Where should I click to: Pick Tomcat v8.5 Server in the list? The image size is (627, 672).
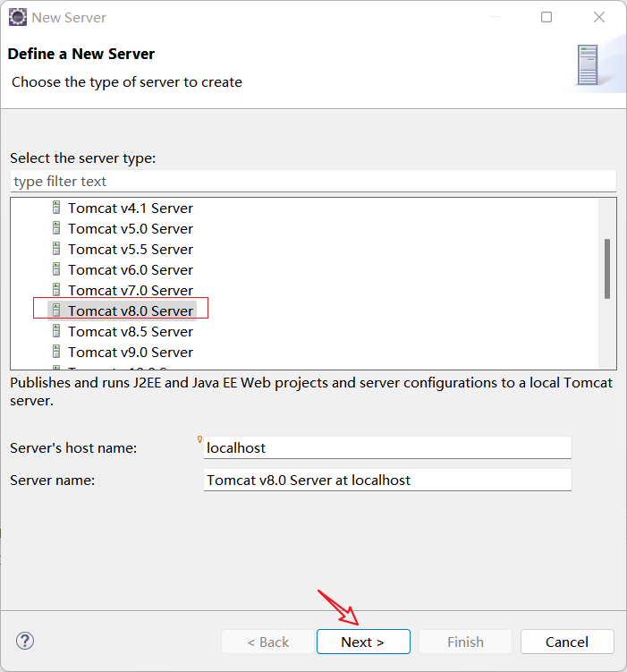pyautogui.click(x=131, y=332)
